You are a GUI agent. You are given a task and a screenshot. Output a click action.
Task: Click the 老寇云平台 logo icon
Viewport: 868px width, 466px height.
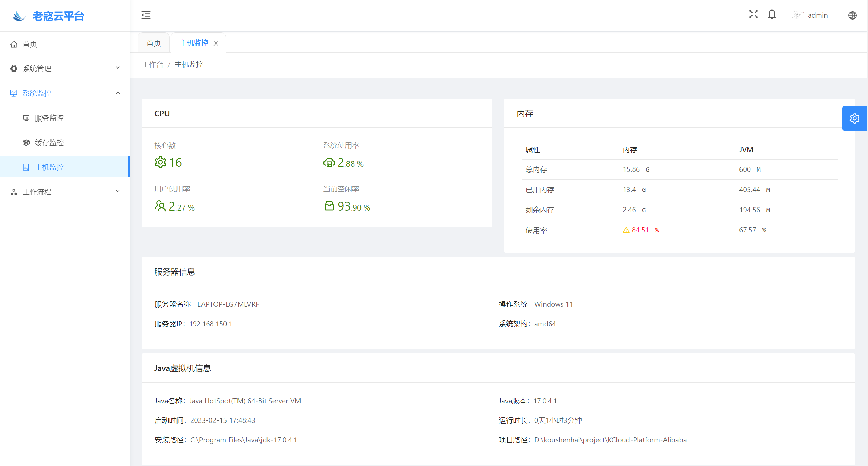coord(19,16)
